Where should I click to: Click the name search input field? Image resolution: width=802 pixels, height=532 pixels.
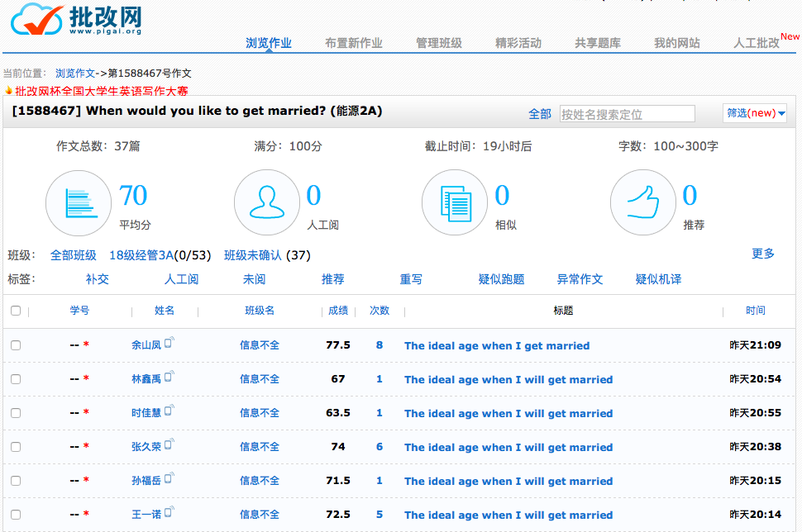(627, 114)
